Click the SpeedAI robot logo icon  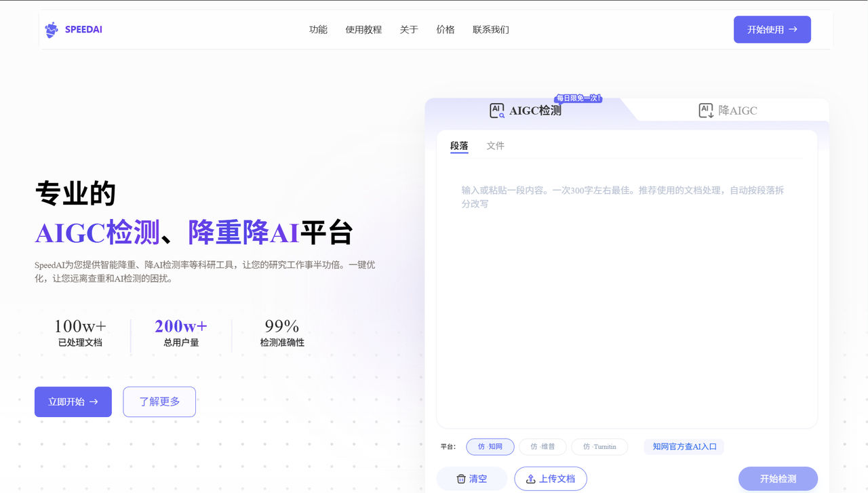click(x=52, y=30)
